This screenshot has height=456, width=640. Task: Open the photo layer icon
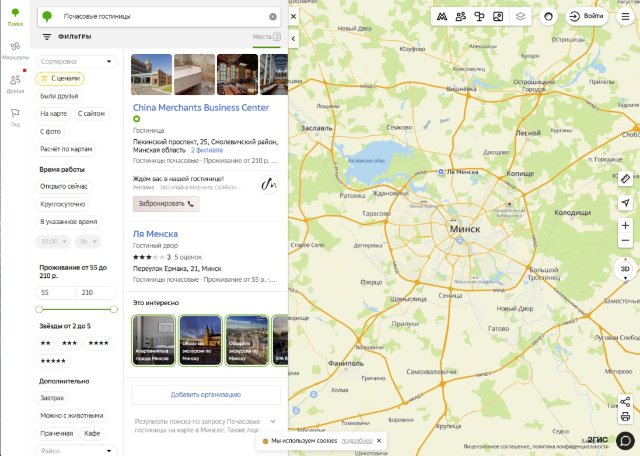(x=498, y=17)
